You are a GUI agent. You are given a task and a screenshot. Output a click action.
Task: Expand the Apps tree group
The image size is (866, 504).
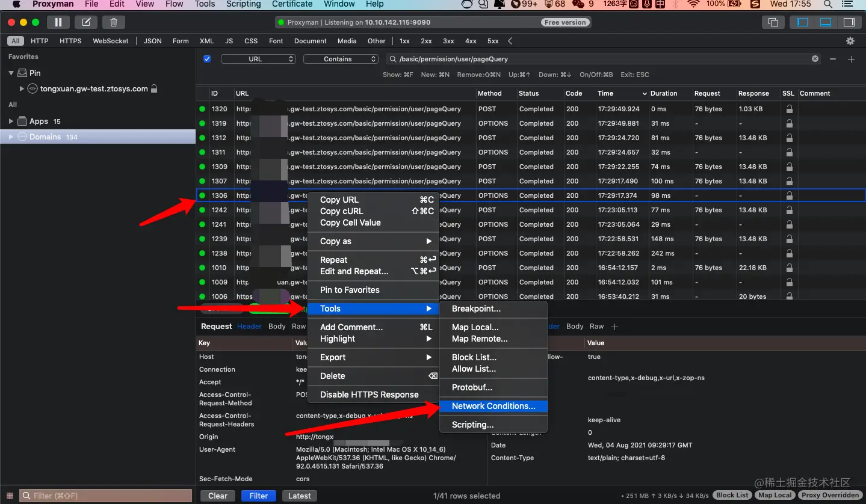[11, 121]
